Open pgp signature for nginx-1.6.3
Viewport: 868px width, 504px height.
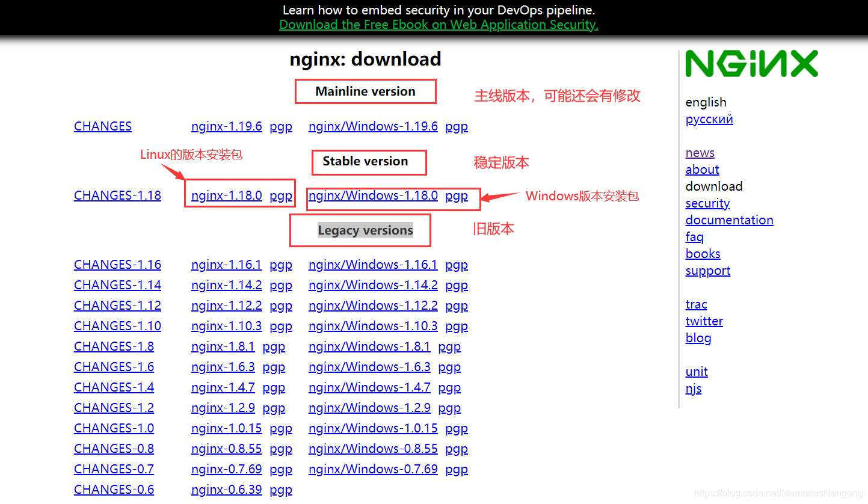[274, 367]
